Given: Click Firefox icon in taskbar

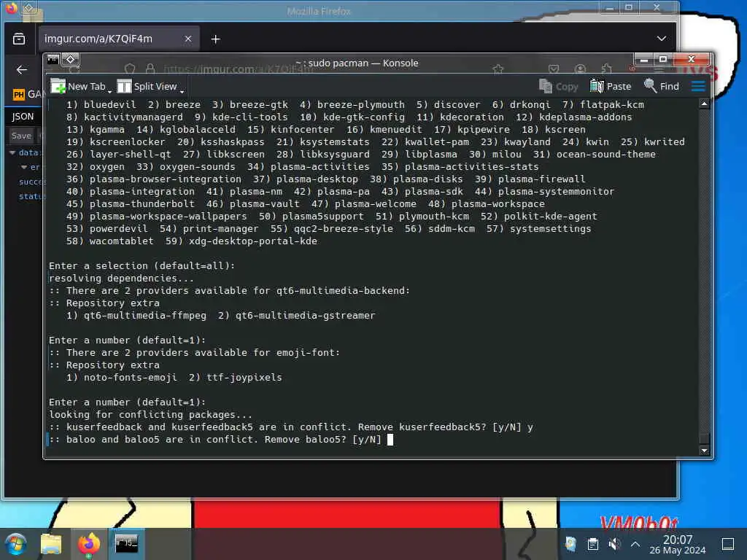Looking at the screenshot, I should pos(88,544).
